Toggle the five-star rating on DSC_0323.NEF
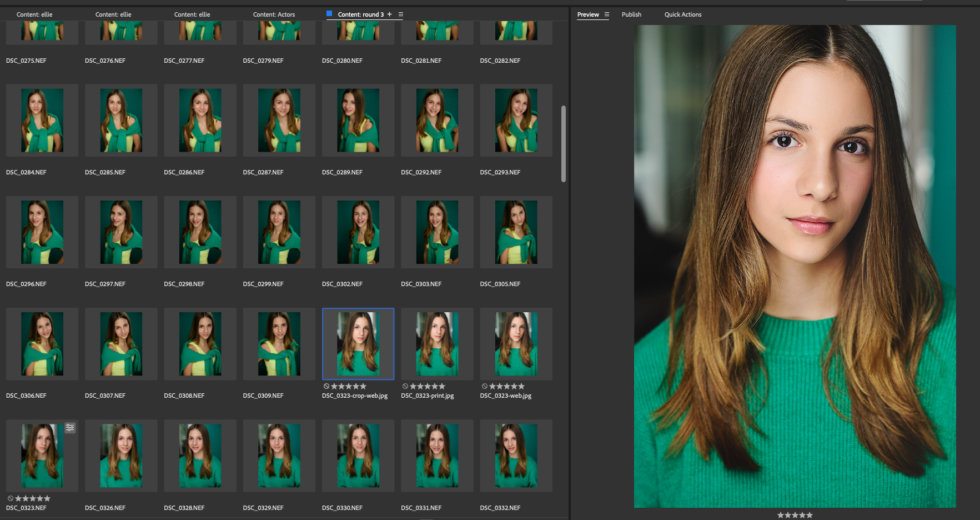 [x=46, y=498]
